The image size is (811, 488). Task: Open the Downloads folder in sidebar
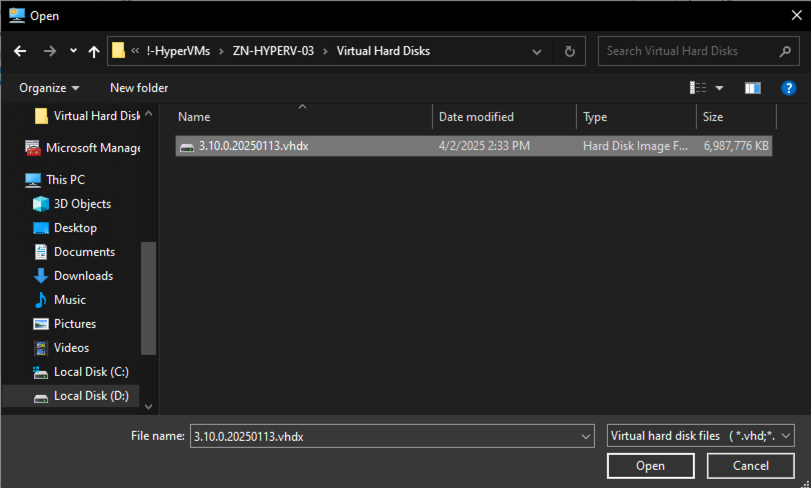pyautogui.click(x=83, y=276)
